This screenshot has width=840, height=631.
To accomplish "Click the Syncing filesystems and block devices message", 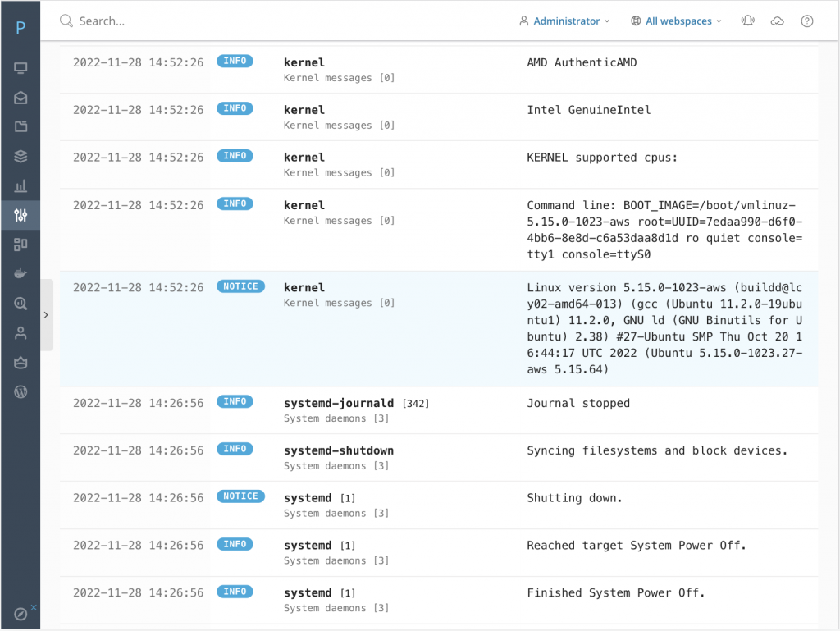I will coord(657,450).
